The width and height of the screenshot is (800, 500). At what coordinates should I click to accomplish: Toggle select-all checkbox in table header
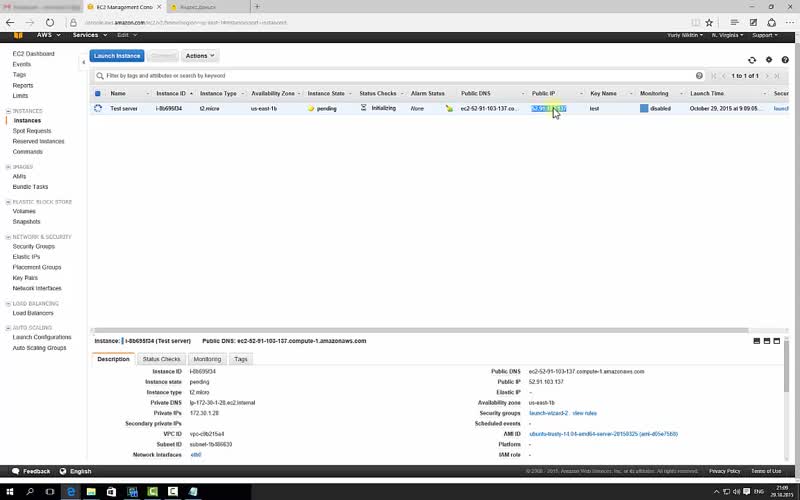tap(97, 93)
